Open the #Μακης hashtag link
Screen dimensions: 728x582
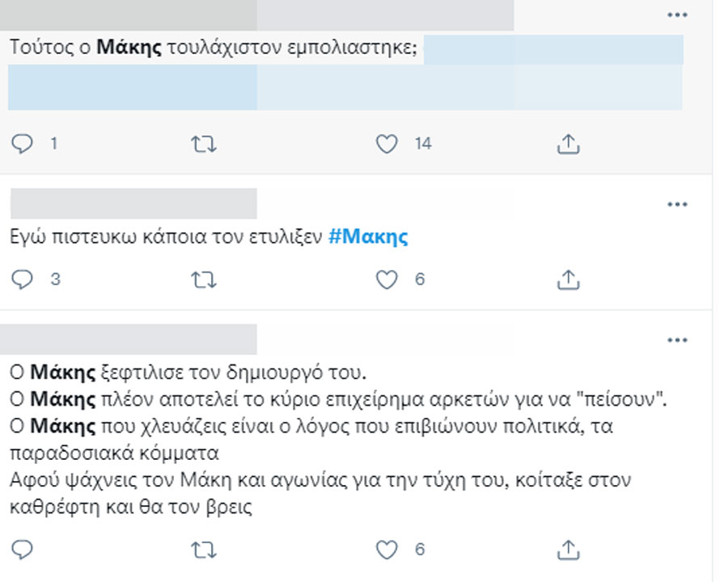click(x=368, y=237)
